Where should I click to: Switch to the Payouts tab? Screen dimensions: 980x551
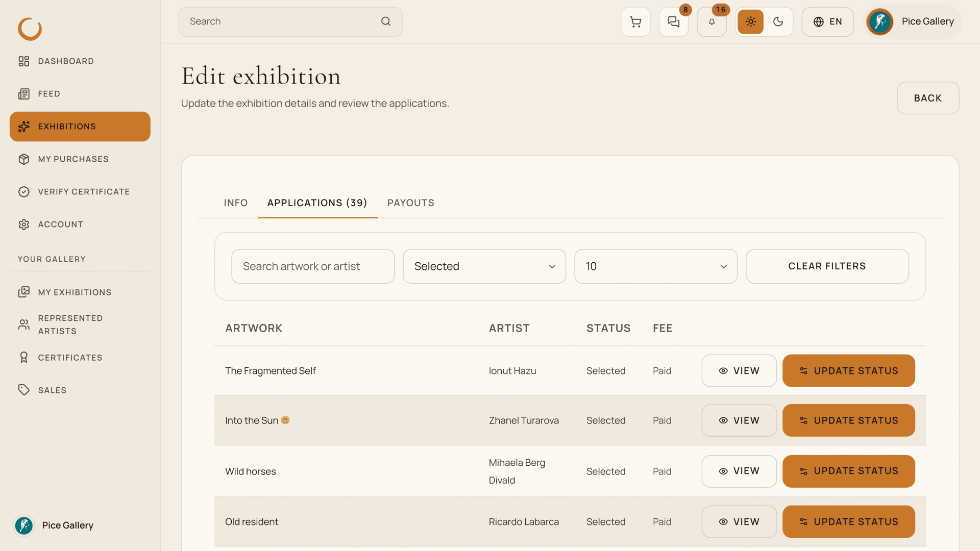tap(411, 203)
